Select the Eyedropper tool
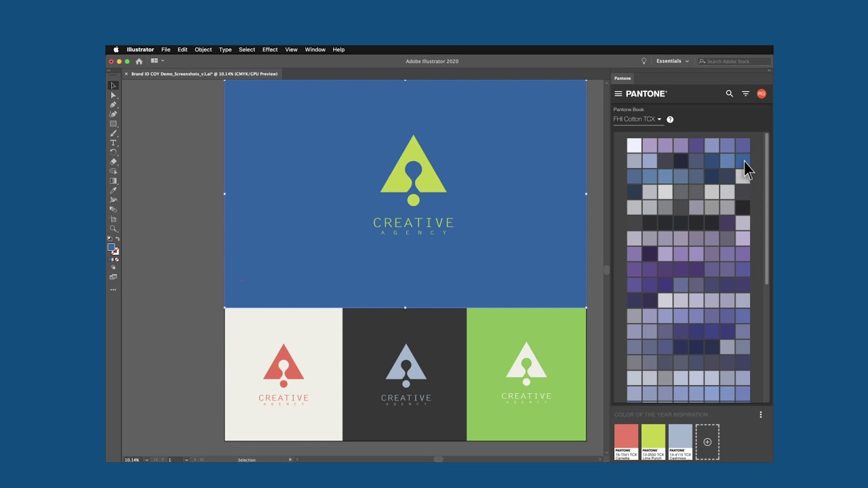 pos(113,190)
